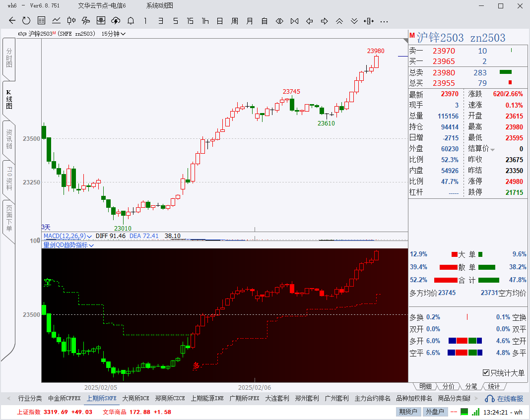Click the candlestick K-line chart icon
Viewport: 530px width, 420px height.
[71, 21]
